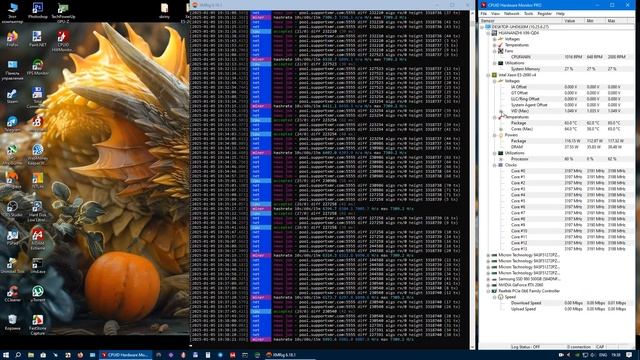Open the Steam desktop shortcut
Screen dimensions: 640x360
pos(12,96)
